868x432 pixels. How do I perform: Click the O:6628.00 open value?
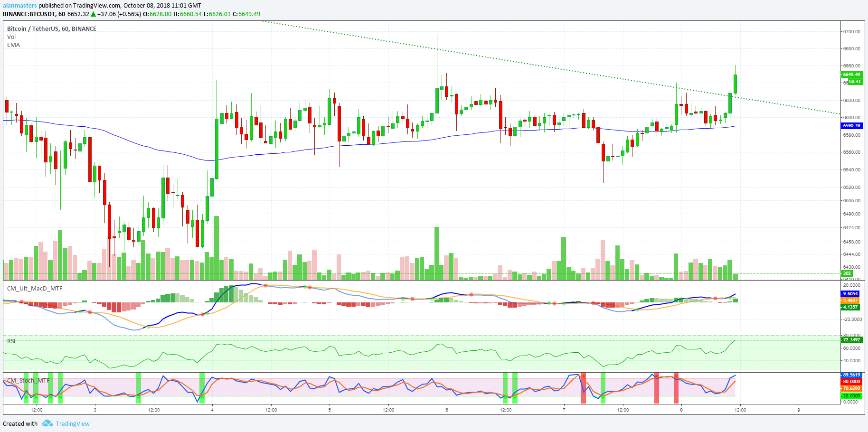tap(157, 14)
